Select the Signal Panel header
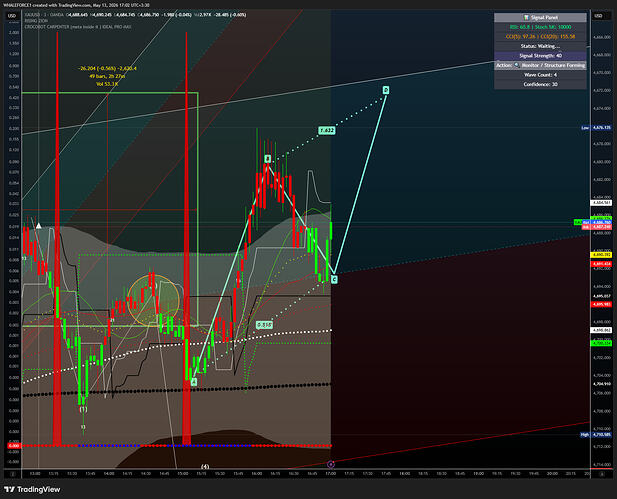Screen dimensions: 617x499 pos(540,17)
